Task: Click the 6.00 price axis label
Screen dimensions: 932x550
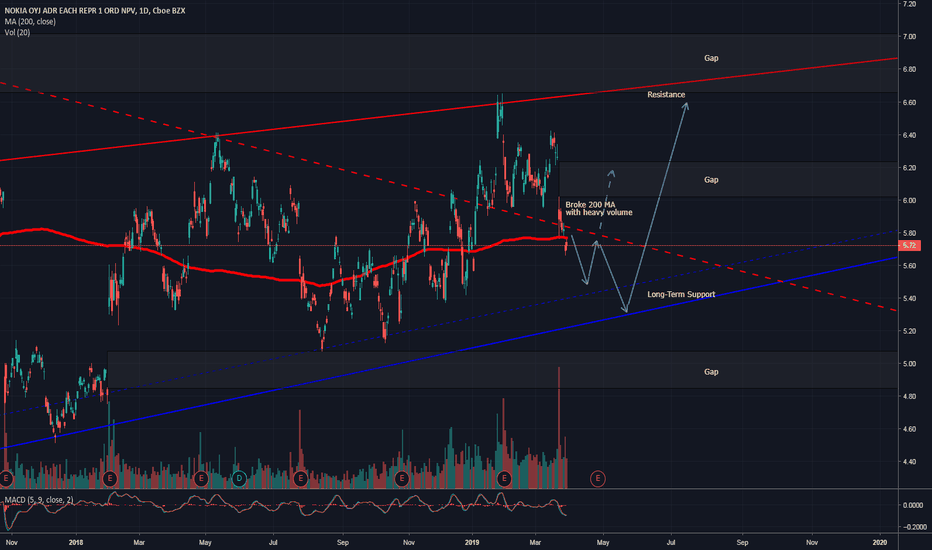Action: click(x=909, y=201)
